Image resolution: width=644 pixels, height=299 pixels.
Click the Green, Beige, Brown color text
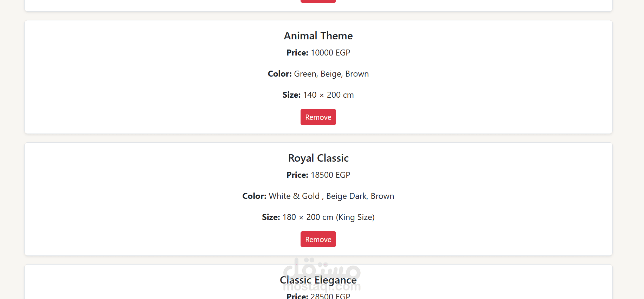click(x=331, y=74)
